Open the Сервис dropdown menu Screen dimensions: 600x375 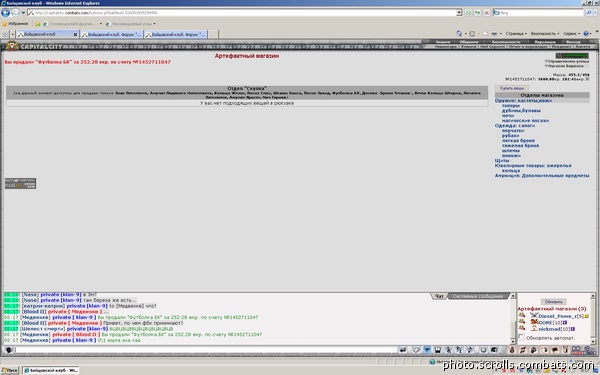point(571,34)
